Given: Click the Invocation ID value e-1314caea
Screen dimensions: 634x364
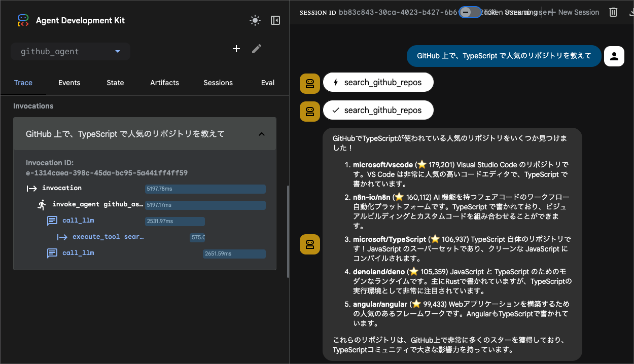Looking at the screenshot, I should [107, 173].
